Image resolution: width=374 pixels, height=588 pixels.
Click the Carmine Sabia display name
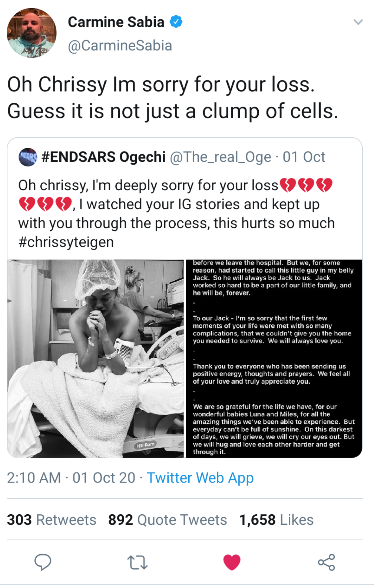coord(116,22)
